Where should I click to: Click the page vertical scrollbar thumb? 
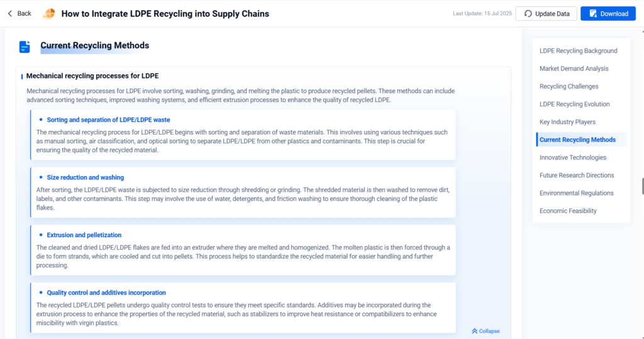[642, 186]
